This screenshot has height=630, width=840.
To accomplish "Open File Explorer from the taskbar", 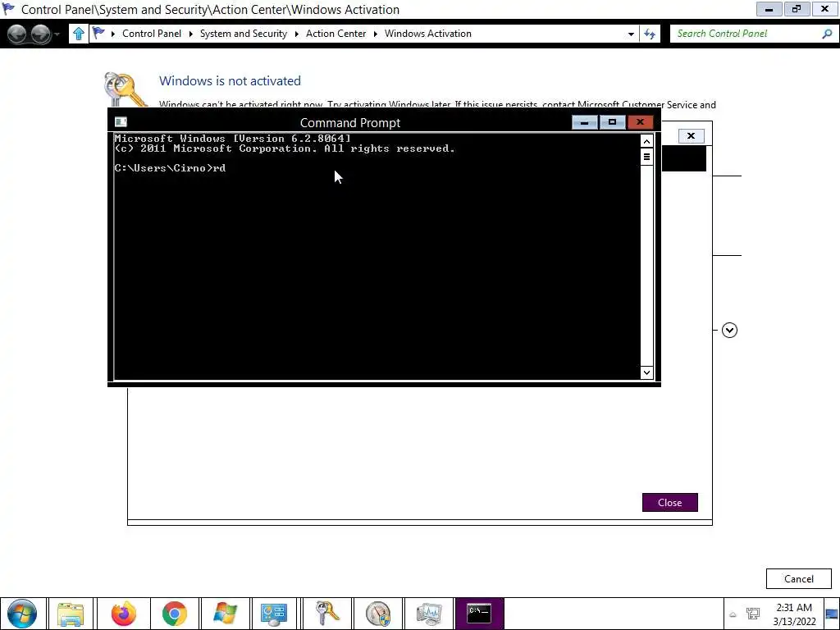I will (71, 614).
